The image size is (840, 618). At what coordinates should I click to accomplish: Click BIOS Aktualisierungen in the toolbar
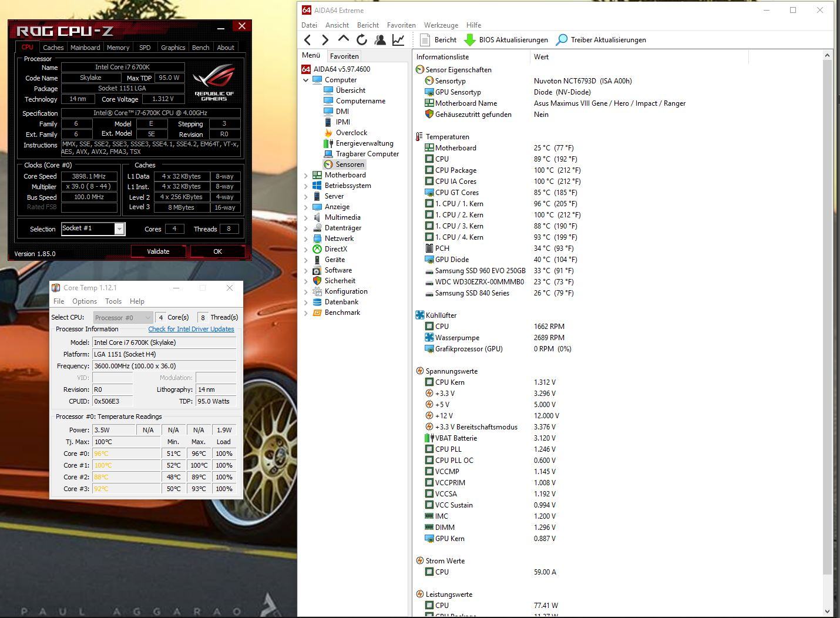pyautogui.click(x=506, y=40)
